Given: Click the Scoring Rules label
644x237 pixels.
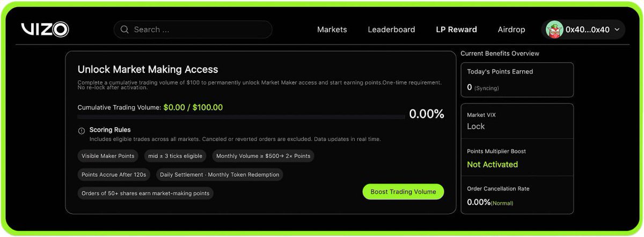Looking at the screenshot, I should [x=110, y=130].
